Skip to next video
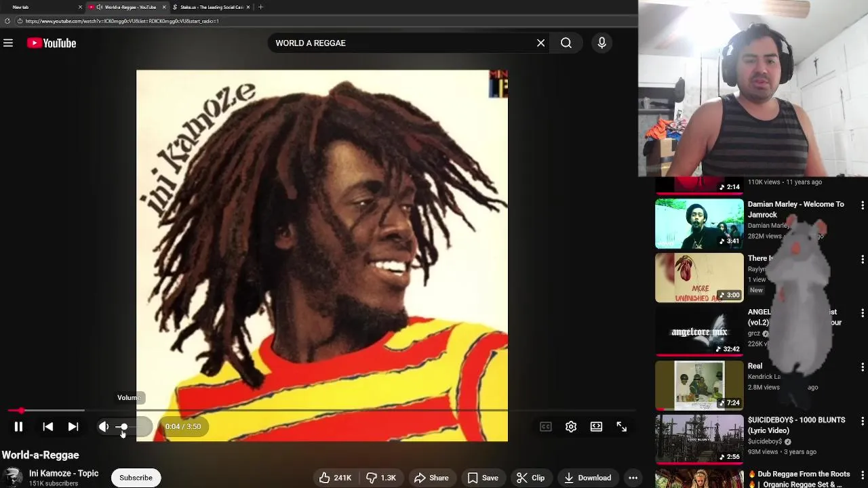Viewport: 868px width, 488px height. pos(73,426)
